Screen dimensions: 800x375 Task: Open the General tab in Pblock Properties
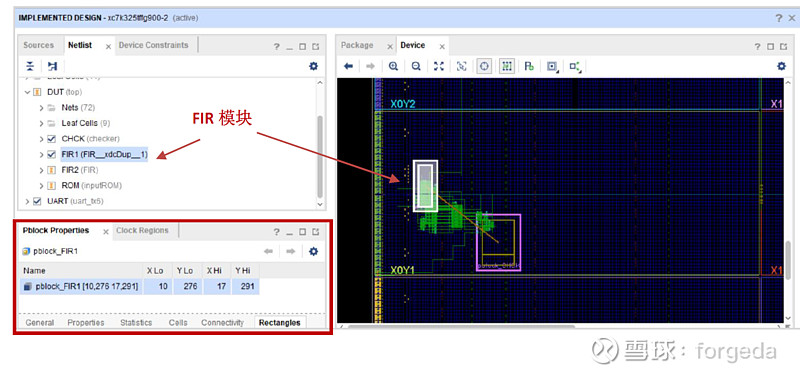(x=40, y=322)
